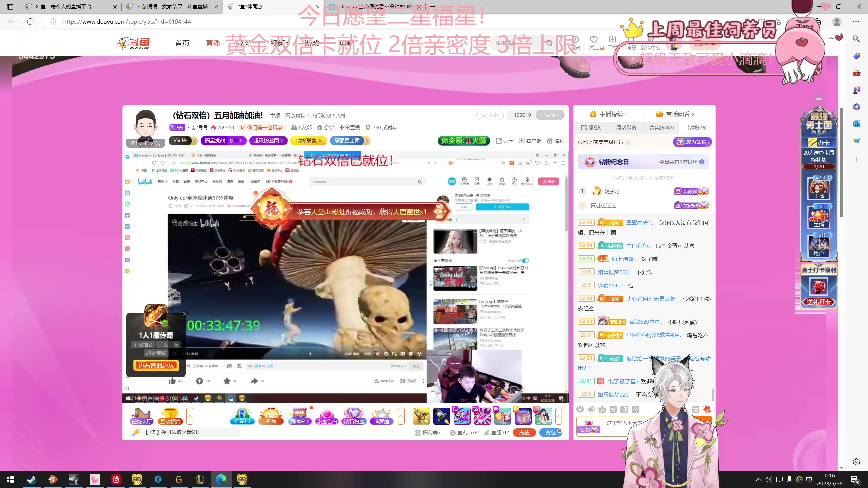Open the NetEase Music taskbar icon
Screen dimensions: 868x488
tap(116, 480)
